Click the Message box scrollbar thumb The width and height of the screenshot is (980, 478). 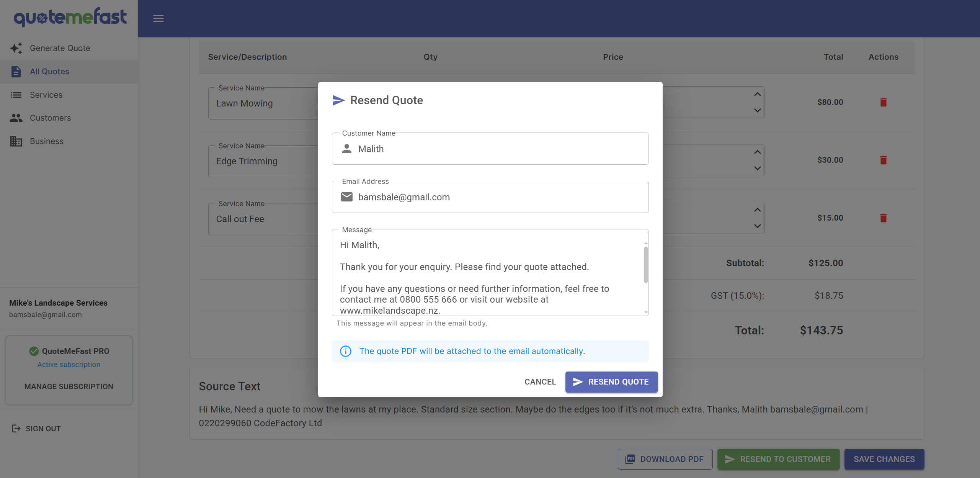click(646, 265)
